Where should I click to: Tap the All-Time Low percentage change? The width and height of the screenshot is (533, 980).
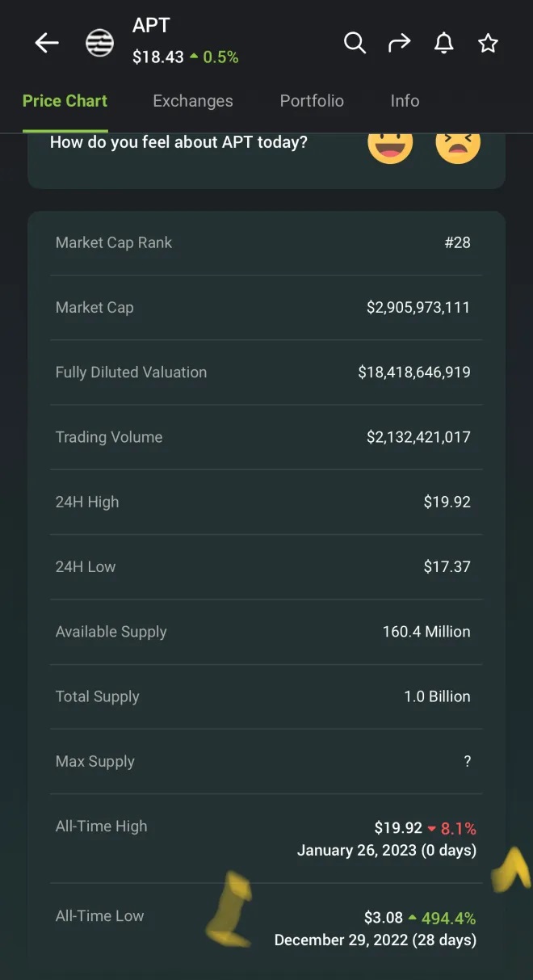point(442,918)
